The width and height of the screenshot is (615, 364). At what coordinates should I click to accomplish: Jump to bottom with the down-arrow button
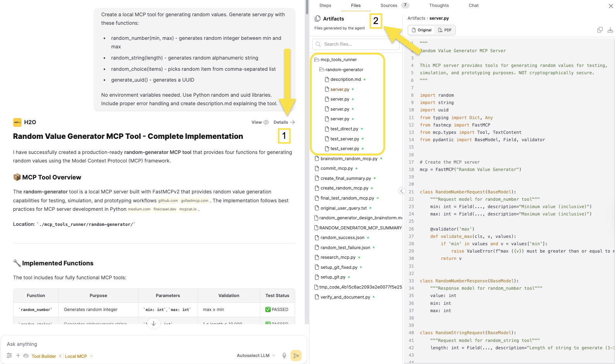coord(154,323)
